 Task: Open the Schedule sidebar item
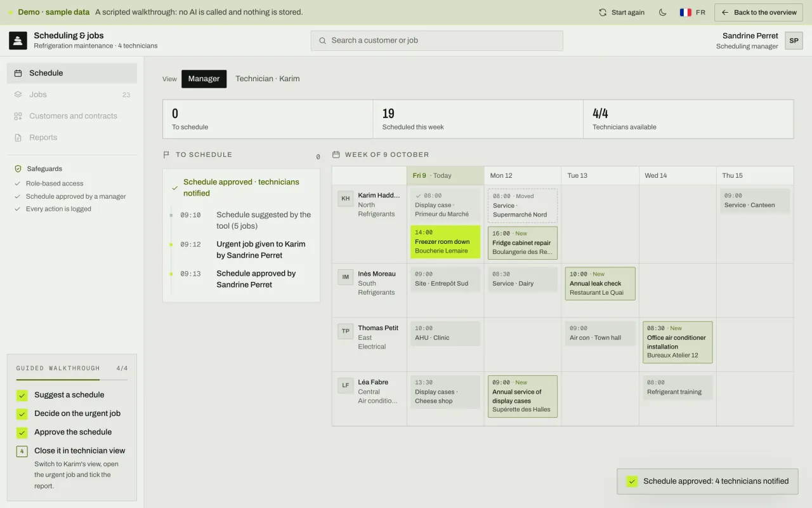(x=72, y=73)
